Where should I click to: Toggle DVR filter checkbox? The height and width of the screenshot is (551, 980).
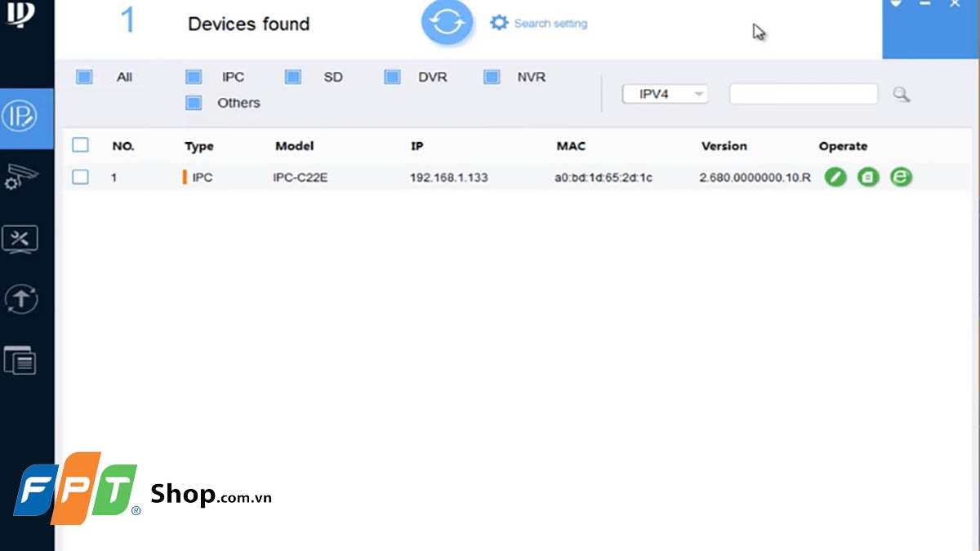[392, 78]
